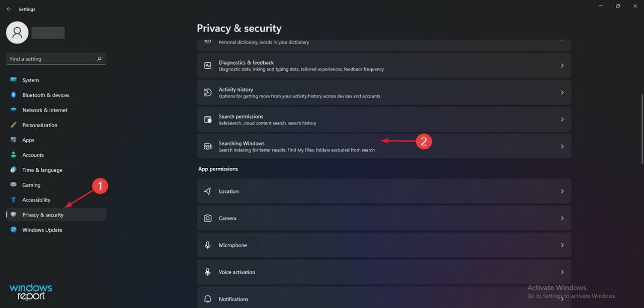Screen dimensions: 644x308
Task: Expand Search permissions chevron arrow
Action: click(x=562, y=120)
